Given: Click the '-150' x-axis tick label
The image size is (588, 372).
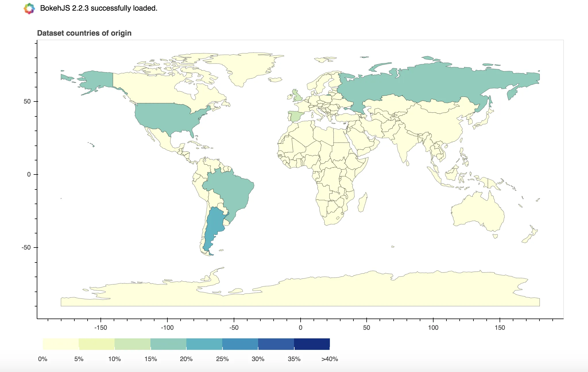Looking at the screenshot, I should pos(101,328).
